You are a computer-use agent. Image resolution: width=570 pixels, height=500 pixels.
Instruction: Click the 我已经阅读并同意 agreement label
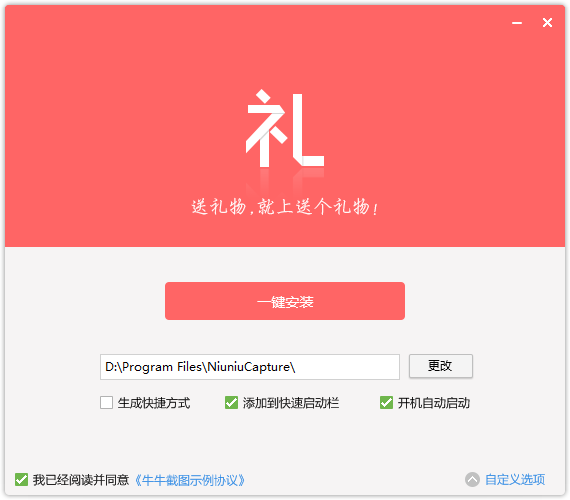coord(81,480)
